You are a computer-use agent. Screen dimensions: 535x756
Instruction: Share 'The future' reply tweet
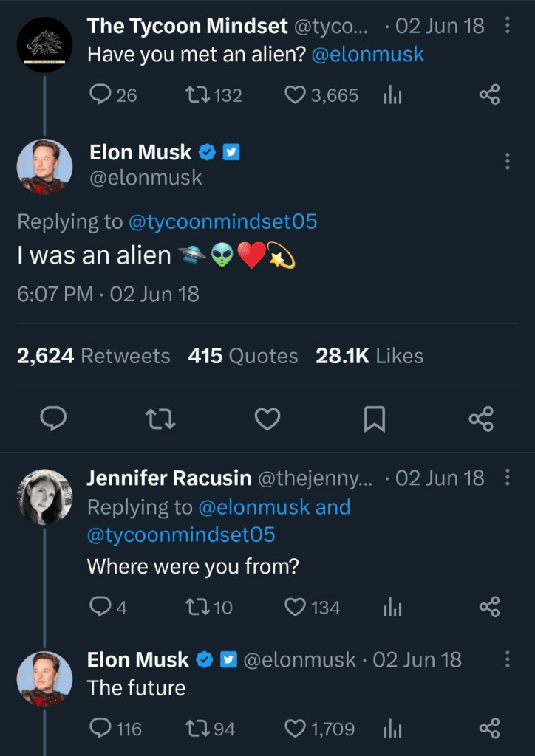(x=489, y=729)
